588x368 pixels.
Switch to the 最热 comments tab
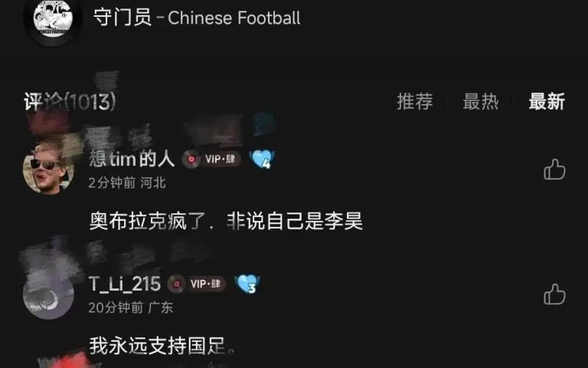pos(481,102)
